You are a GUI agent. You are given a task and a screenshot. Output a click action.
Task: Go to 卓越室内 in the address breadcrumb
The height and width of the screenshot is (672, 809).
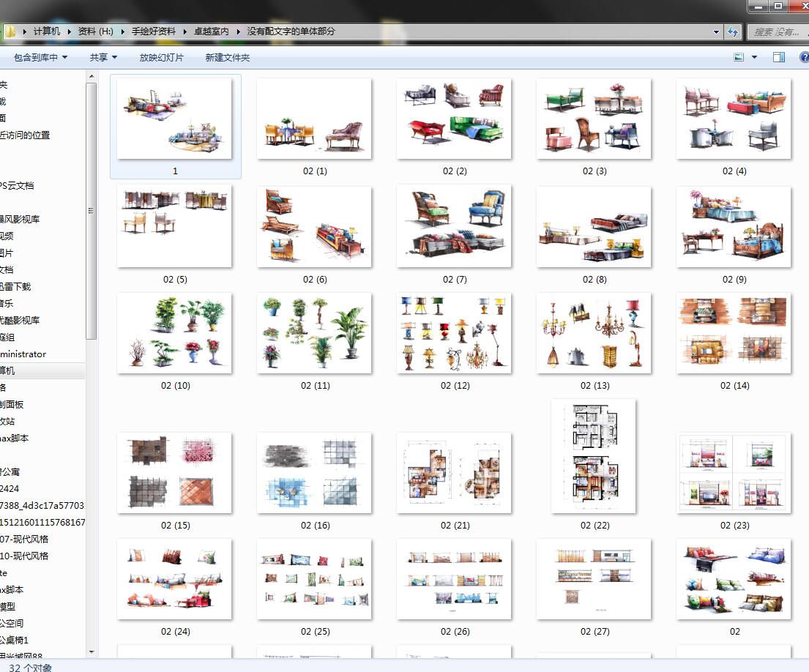pos(212,31)
